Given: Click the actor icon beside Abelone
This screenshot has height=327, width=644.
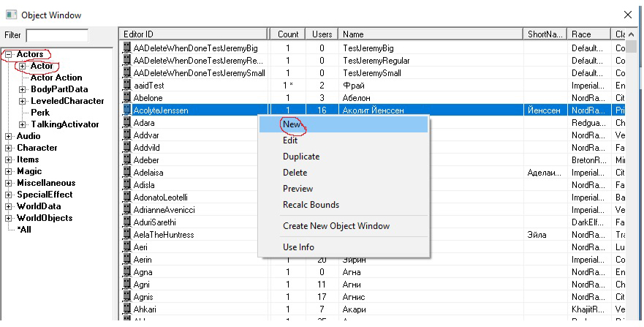Looking at the screenshot, I should pos(126,98).
